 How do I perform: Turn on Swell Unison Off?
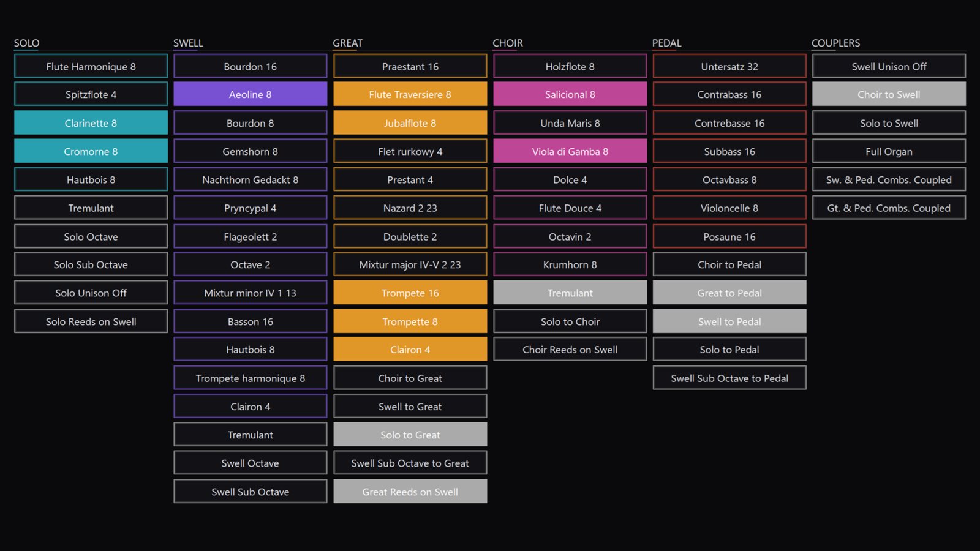pyautogui.click(x=889, y=66)
